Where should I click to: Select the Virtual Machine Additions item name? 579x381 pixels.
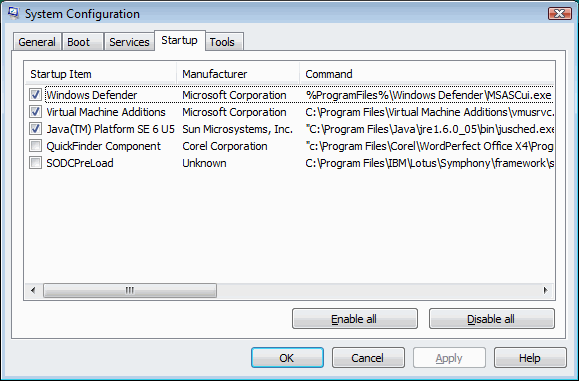tap(106, 112)
